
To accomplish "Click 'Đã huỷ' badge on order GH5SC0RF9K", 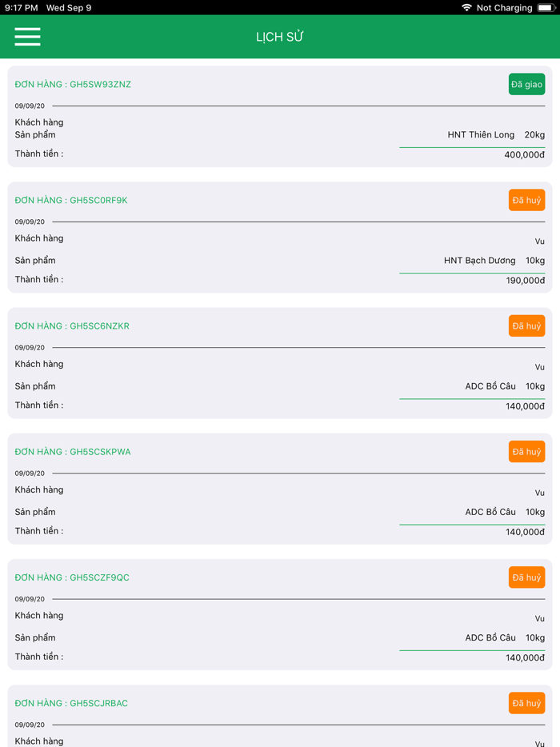I will (x=526, y=200).
